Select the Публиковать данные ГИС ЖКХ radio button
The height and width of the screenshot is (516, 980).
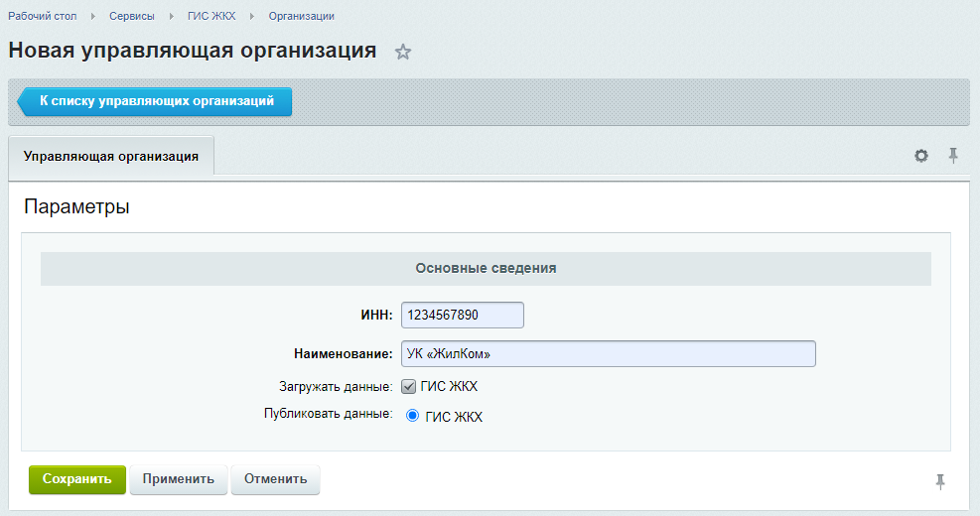[x=413, y=416]
